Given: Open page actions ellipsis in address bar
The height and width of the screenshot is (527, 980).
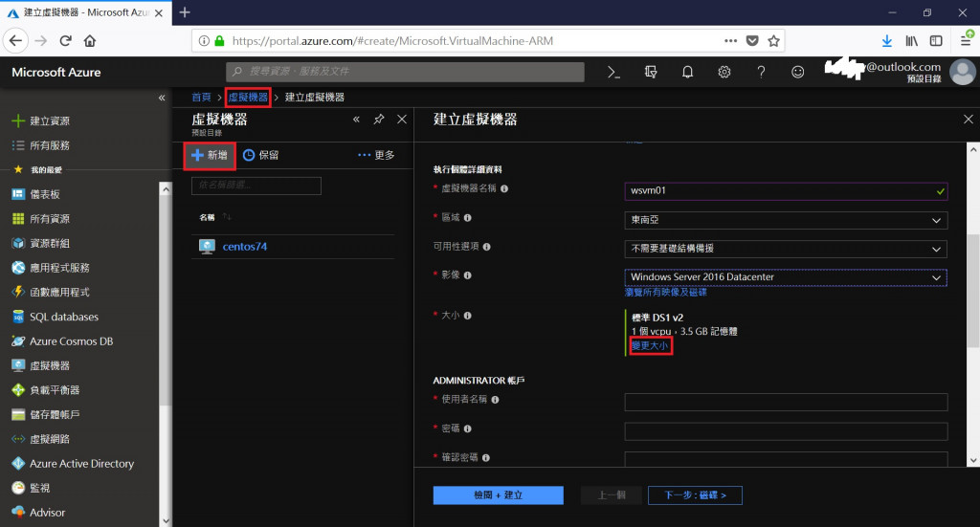Looking at the screenshot, I should pyautogui.click(x=730, y=41).
